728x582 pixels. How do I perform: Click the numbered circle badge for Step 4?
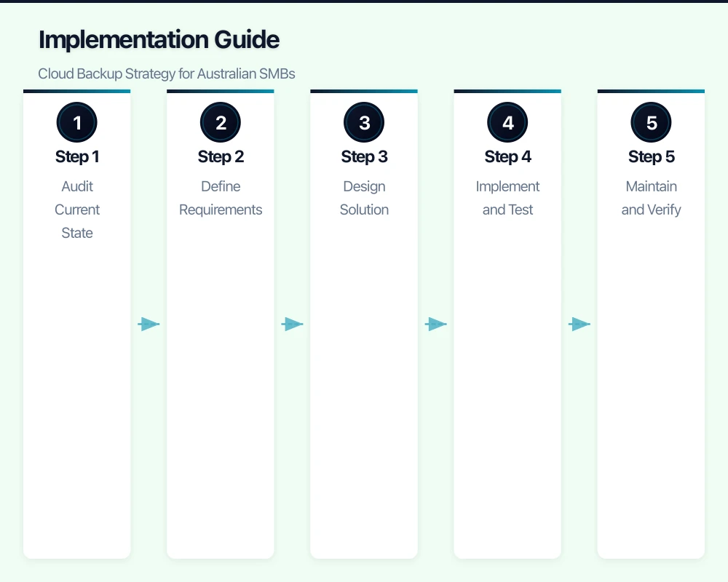(x=507, y=122)
